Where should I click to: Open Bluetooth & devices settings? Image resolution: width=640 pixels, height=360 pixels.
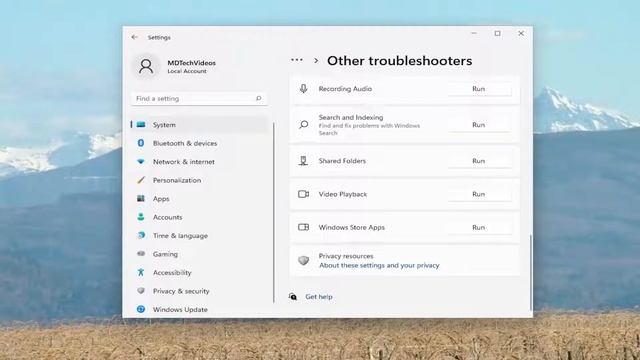199,143
